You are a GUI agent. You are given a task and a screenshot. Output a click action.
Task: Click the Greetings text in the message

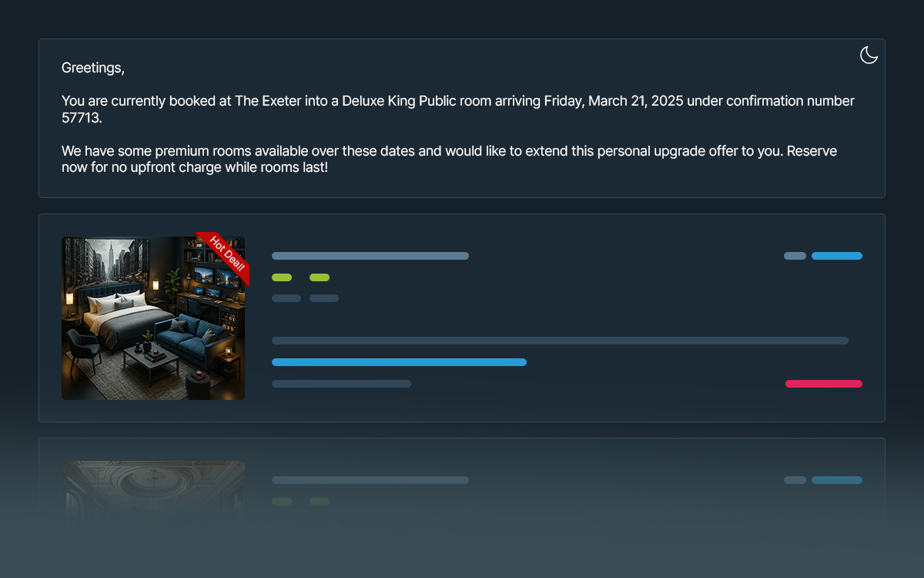tap(93, 68)
